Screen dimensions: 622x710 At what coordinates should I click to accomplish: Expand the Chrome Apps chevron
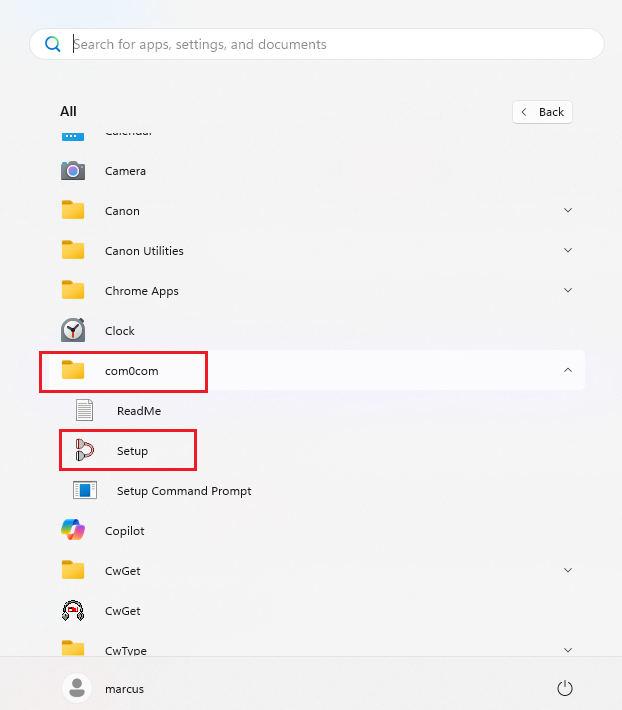(568, 290)
